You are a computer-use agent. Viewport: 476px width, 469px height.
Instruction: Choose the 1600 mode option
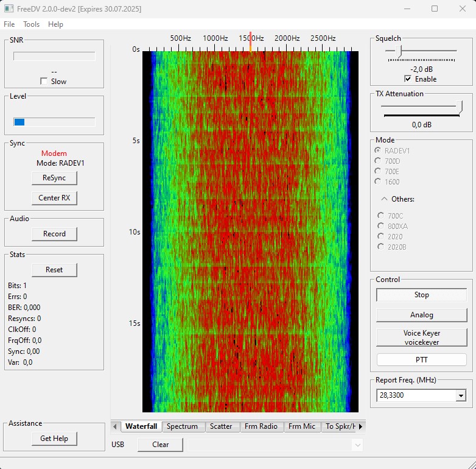point(379,182)
